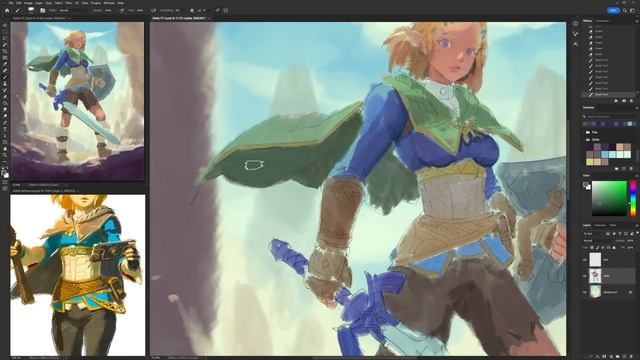Activate the main Zelda document tab
Screen dimensions: 640x360
tap(180, 18)
